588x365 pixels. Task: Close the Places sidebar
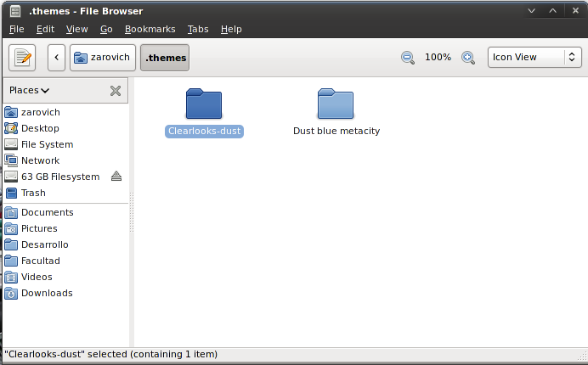point(116,90)
